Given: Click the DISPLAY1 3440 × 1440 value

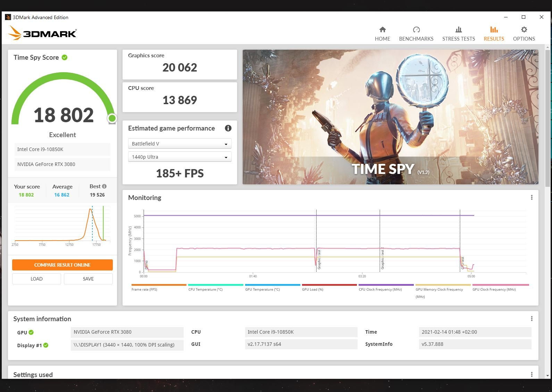Looking at the screenshot, I should point(127,345).
